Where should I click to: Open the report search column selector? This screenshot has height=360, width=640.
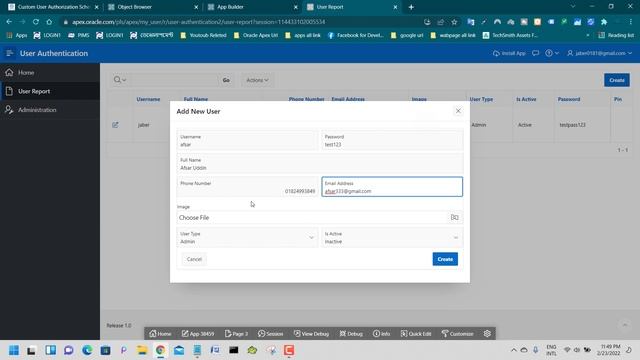120,80
